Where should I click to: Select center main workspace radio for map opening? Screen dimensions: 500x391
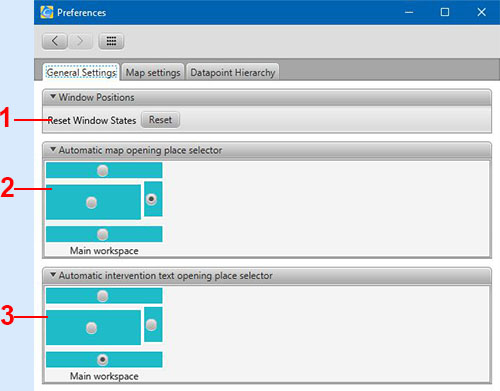(91, 203)
